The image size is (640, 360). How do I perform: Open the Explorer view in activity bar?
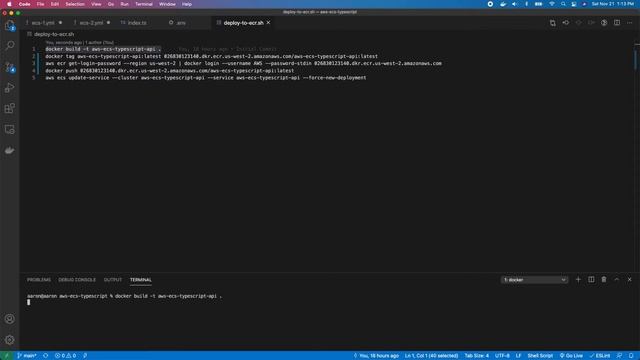pos(9,25)
